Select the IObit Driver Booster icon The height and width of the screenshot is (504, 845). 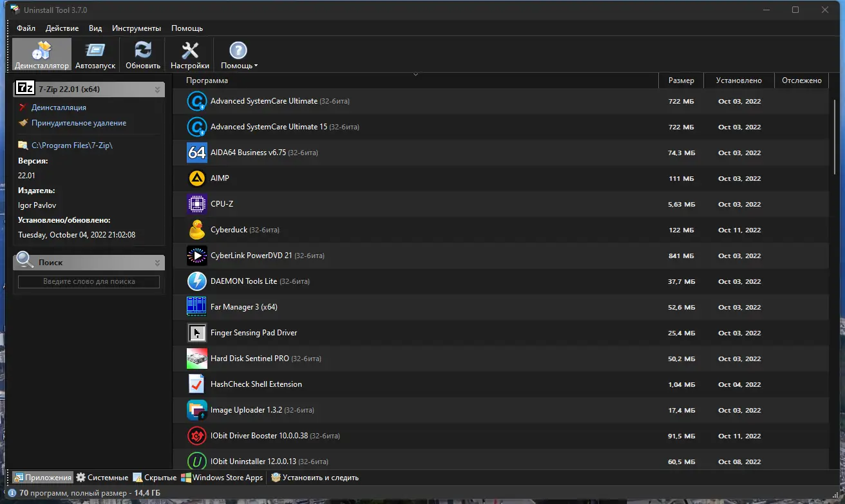[x=196, y=436]
